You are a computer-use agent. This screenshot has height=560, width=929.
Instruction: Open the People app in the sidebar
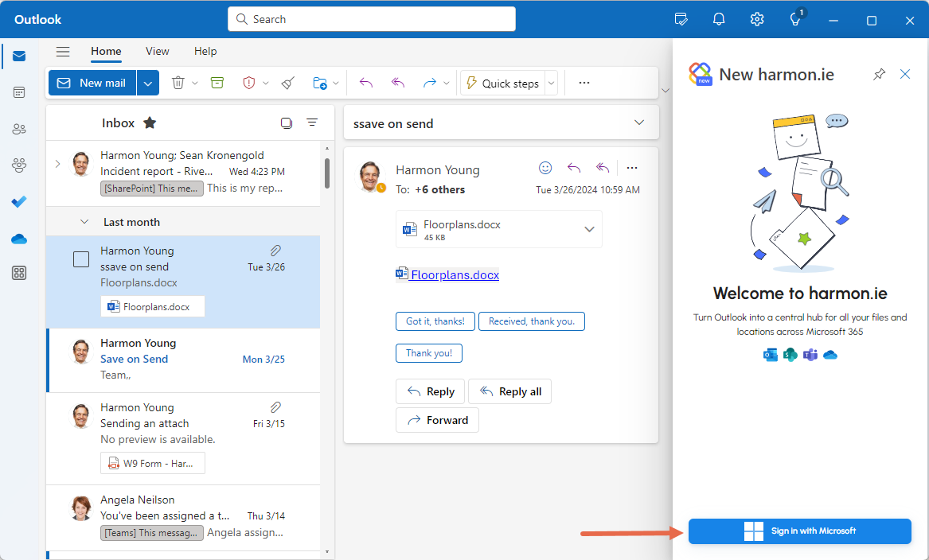pos(18,128)
